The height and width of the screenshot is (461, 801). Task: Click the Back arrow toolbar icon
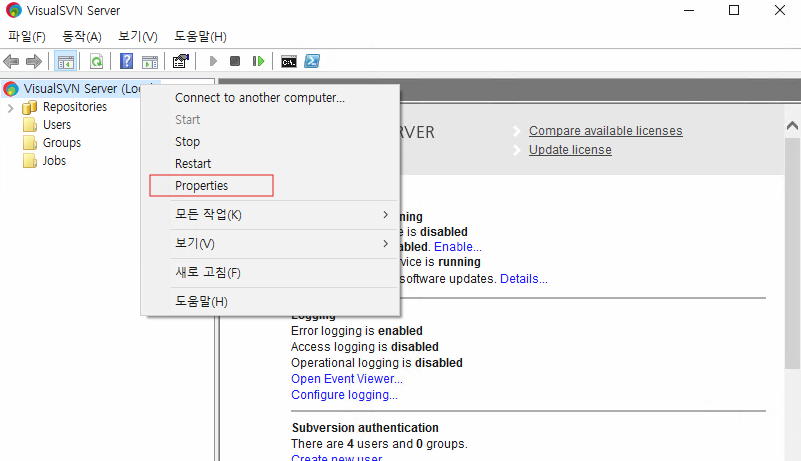tap(11, 62)
